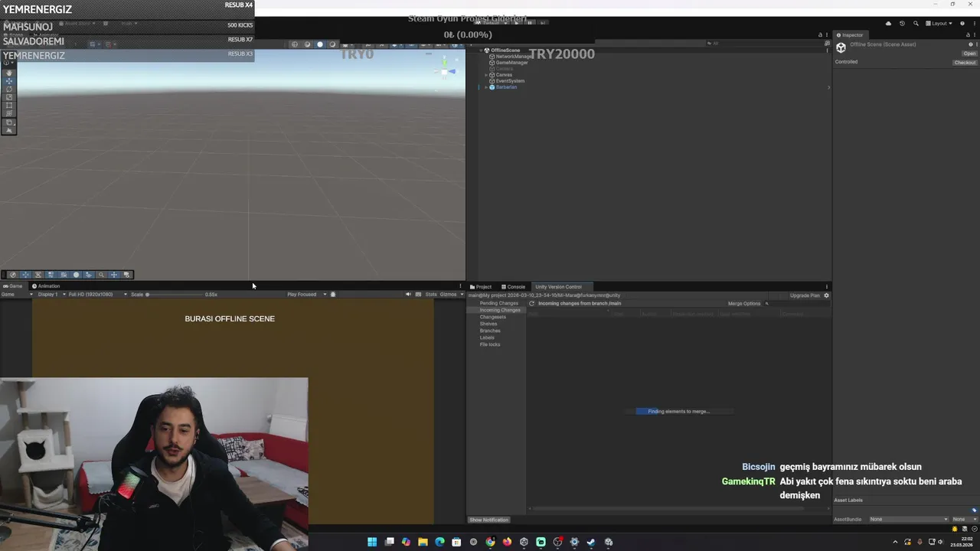Click the Merge Options button

coord(744,303)
